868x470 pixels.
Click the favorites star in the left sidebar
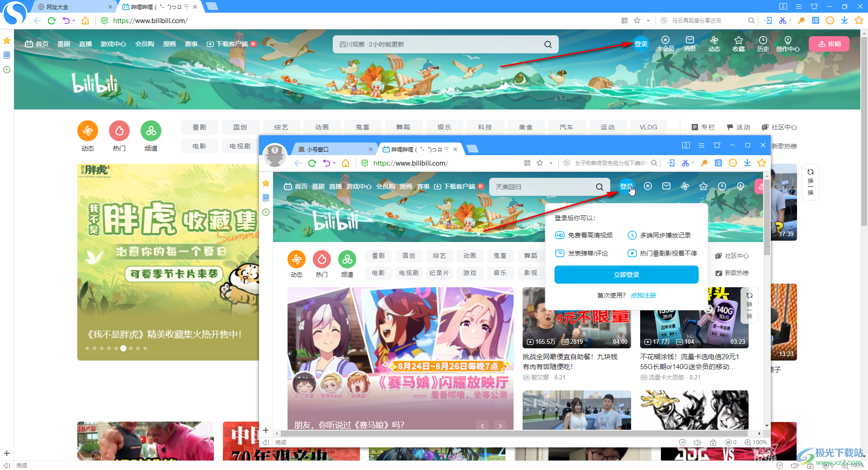pos(7,41)
